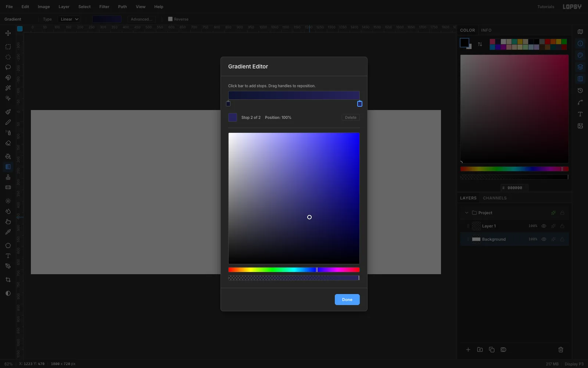This screenshot has height=368, width=588.
Task: Select the left gradient stop handle
Action: tap(228, 104)
